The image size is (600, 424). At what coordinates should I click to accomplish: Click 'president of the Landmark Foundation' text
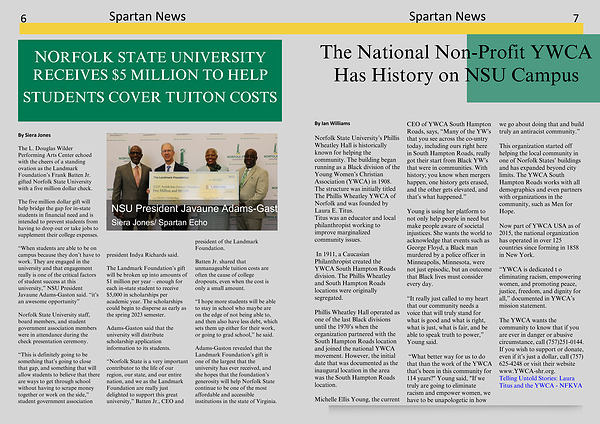(227, 245)
